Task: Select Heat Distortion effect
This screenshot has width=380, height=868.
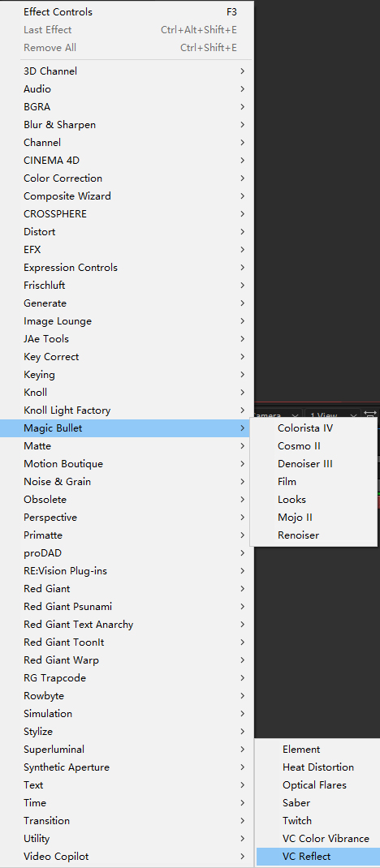Action: (318, 767)
